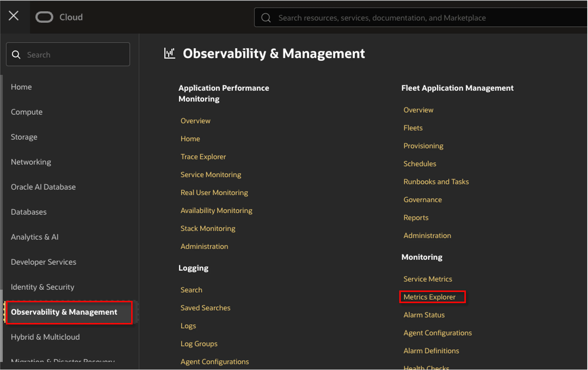Click the magnifier icon in the top search bar

[x=266, y=18]
